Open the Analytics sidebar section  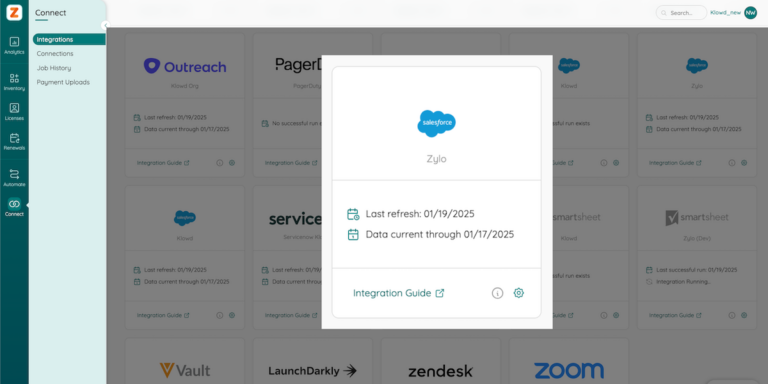(x=14, y=45)
